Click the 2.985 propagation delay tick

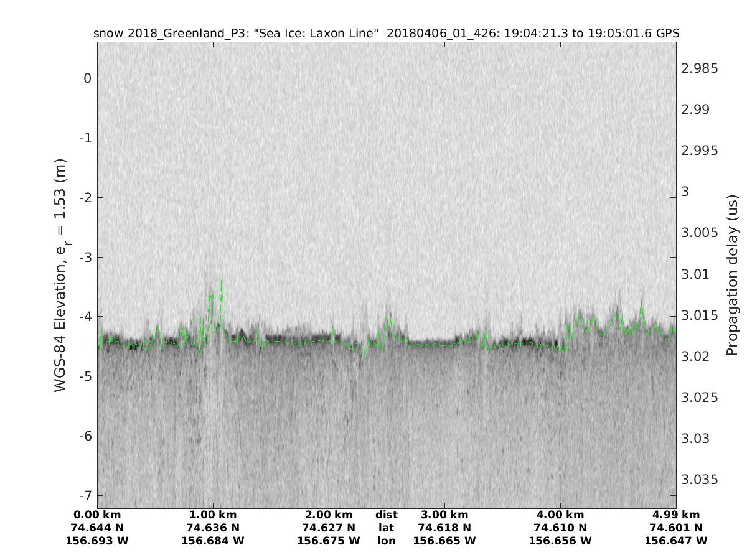point(700,68)
